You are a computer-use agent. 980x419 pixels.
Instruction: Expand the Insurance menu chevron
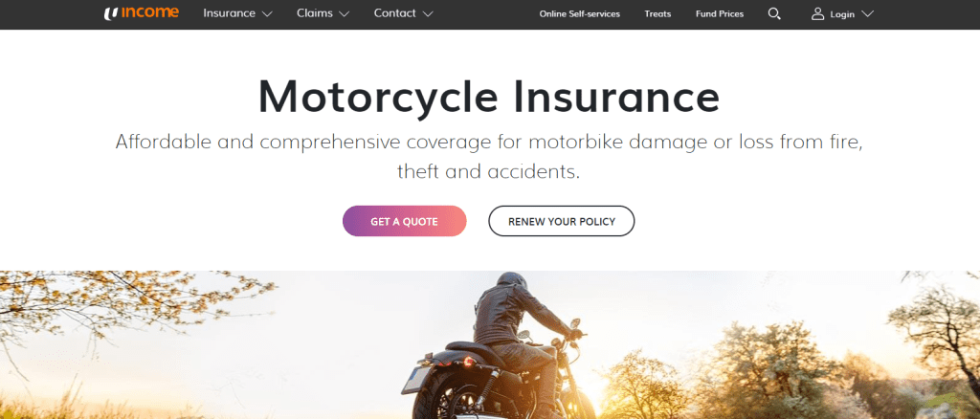pyautogui.click(x=267, y=13)
